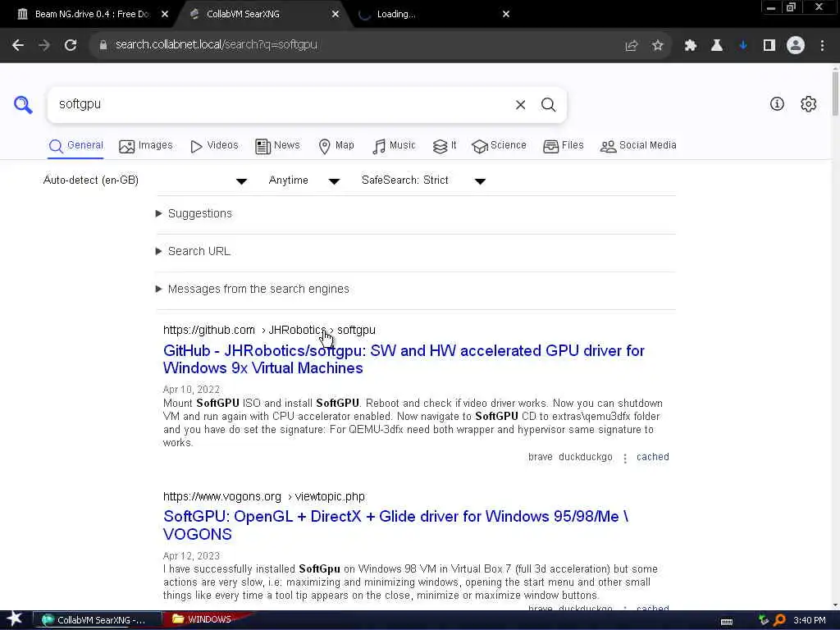The width and height of the screenshot is (840, 630).
Task: Switch to the Loading tab
Action: 428,15
